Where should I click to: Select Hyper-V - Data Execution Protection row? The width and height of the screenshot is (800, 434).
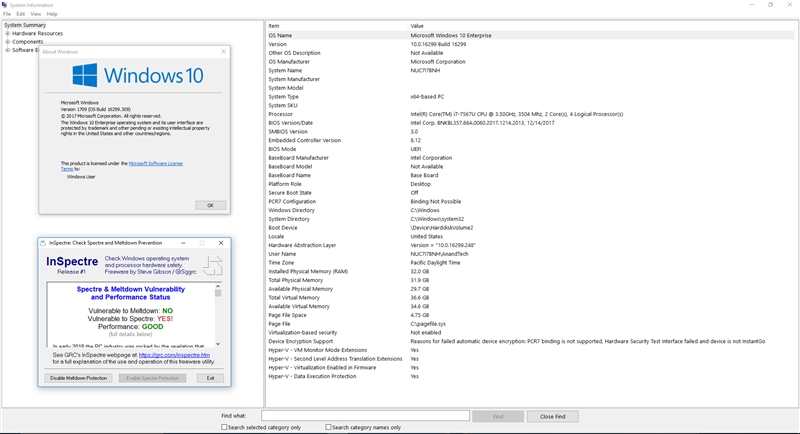531,376
